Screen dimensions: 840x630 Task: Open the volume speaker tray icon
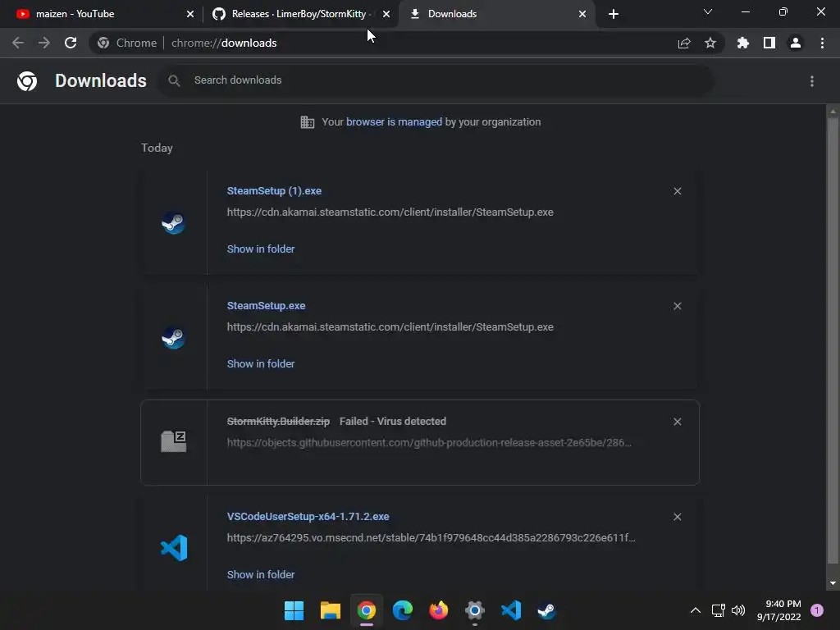[x=738, y=610]
